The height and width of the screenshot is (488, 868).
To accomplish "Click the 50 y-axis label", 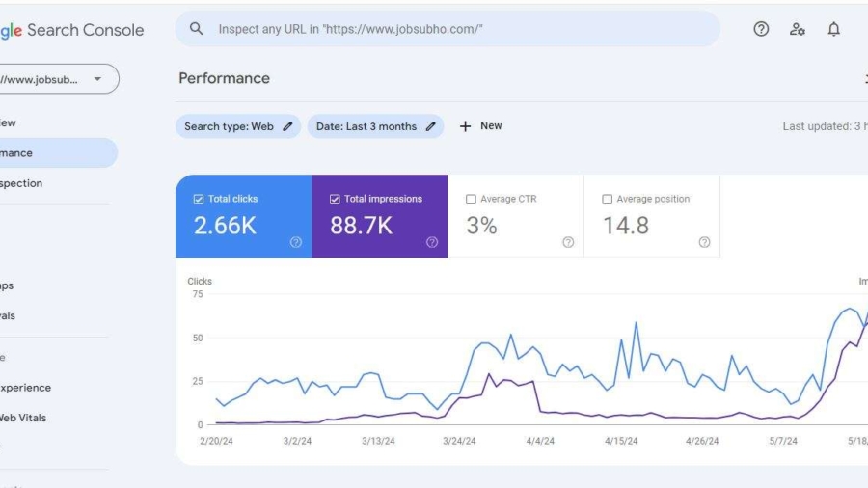I will 198,338.
